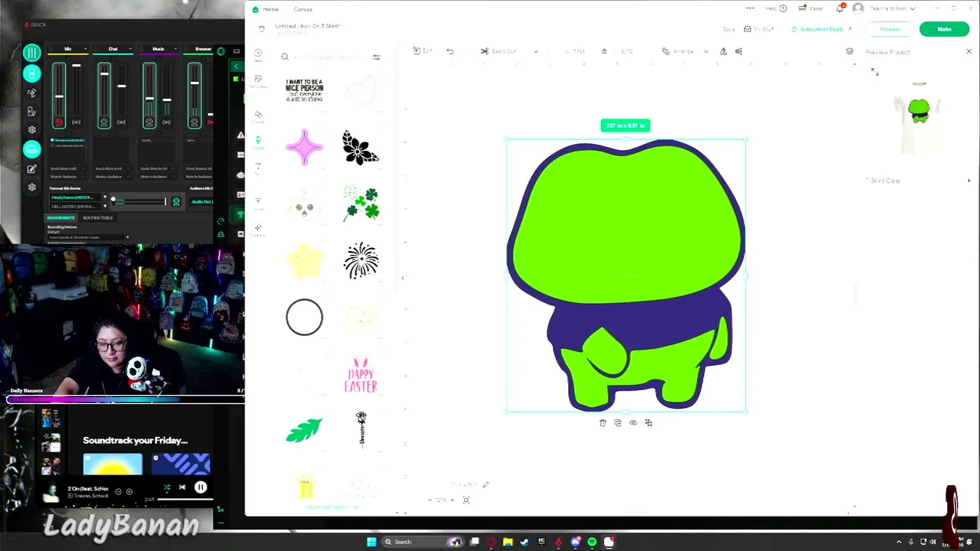The width and height of the screenshot is (980, 551).
Task: Select the black fireworks burst image
Action: [361, 260]
